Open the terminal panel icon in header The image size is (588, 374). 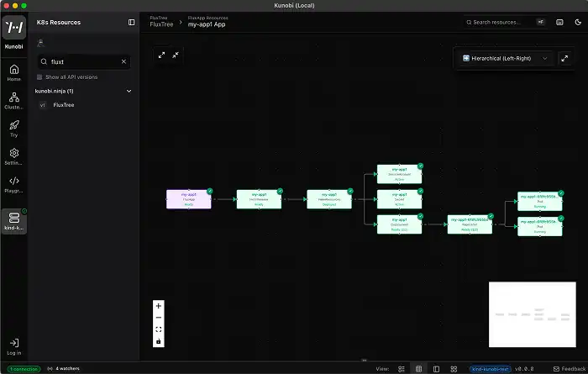pyautogui.click(x=559, y=23)
